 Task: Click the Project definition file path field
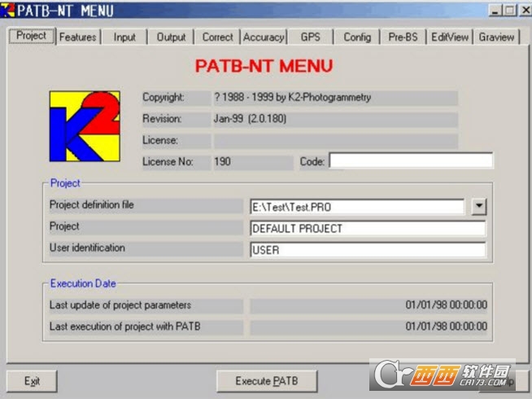357,207
